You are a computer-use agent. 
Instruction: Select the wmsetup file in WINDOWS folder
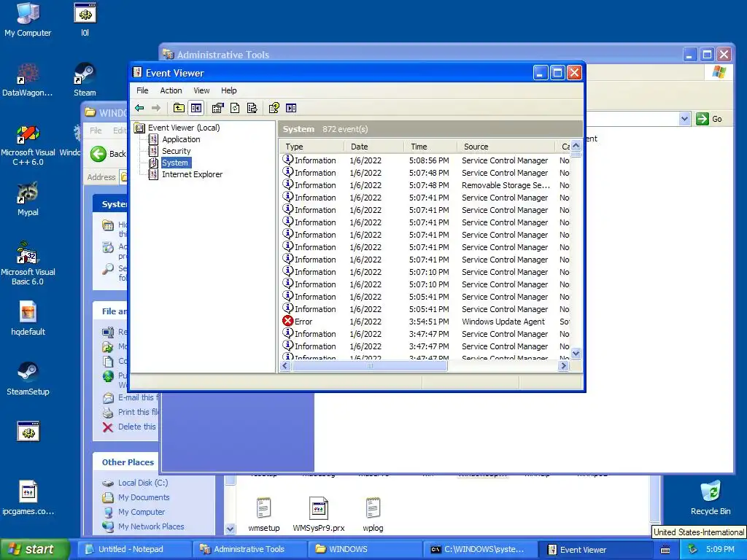pyautogui.click(x=263, y=514)
